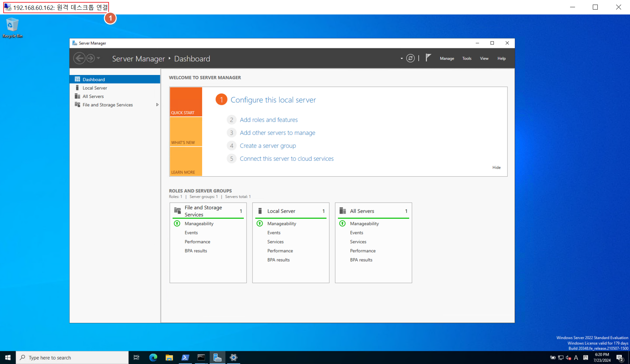Click Create a server group link

click(268, 146)
